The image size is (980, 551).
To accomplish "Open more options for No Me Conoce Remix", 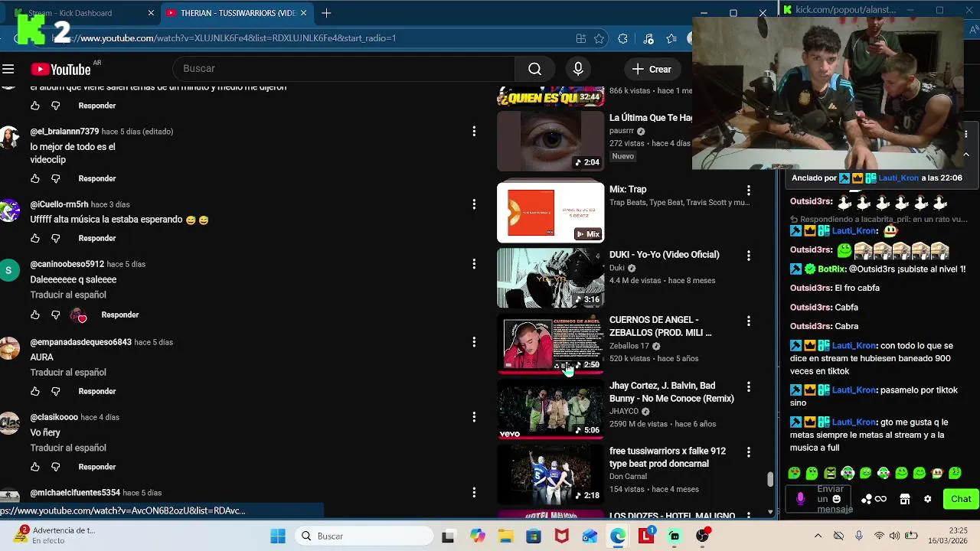I will (749, 387).
